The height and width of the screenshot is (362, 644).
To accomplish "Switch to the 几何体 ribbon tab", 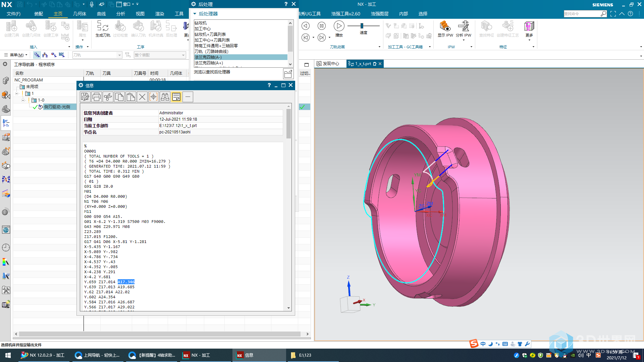I will point(79,14).
